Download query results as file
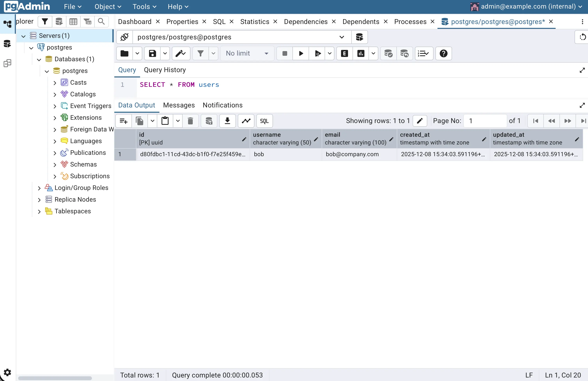This screenshot has width=588, height=381. click(x=227, y=121)
